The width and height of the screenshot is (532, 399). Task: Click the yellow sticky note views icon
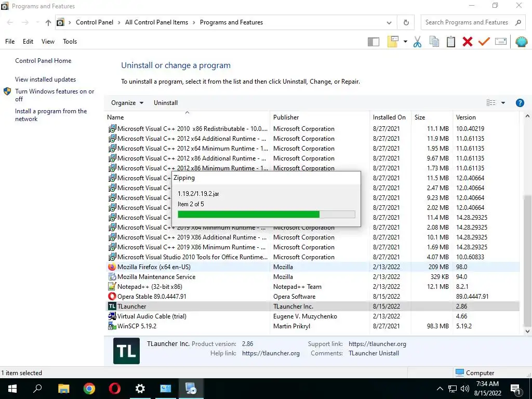(393, 42)
